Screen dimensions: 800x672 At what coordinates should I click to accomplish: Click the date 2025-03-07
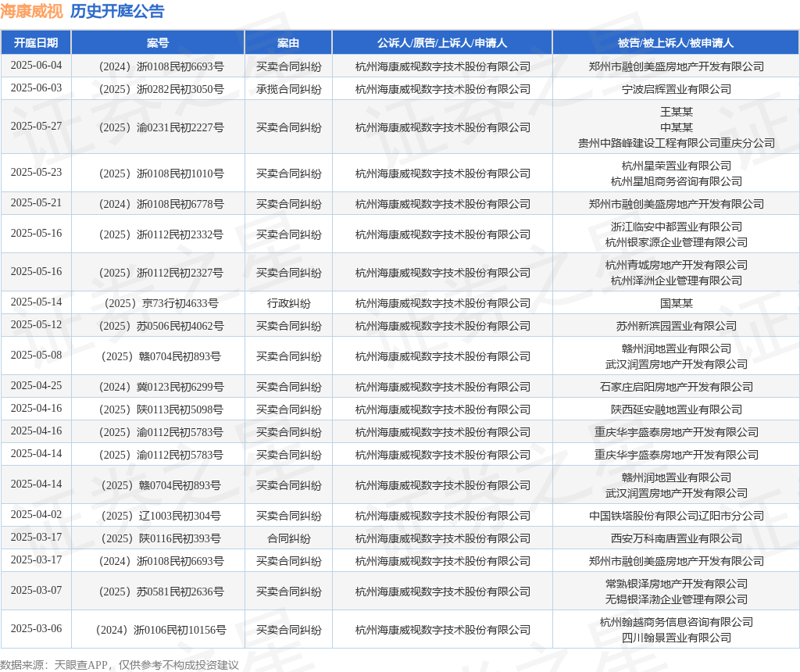(36, 590)
